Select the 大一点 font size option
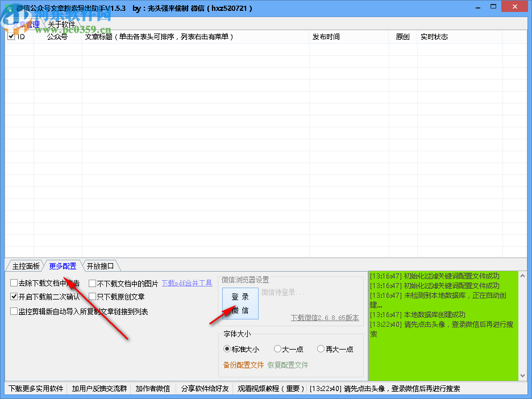The image size is (532, 399). point(278,349)
